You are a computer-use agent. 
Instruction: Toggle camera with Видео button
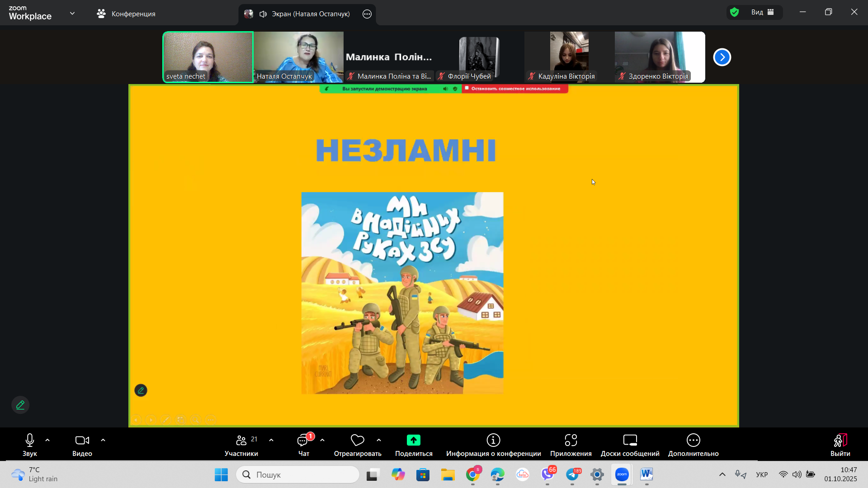pyautogui.click(x=82, y=440)
